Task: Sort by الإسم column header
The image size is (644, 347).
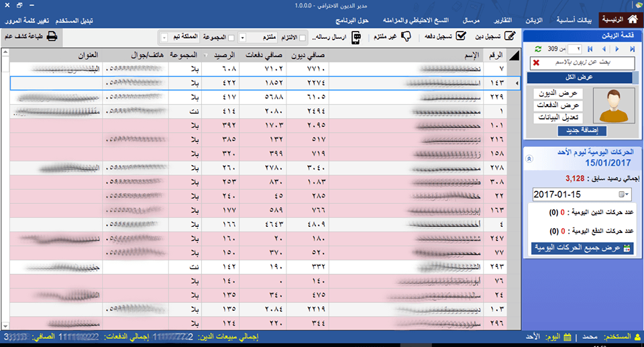Action: click(x=406, y=55)
